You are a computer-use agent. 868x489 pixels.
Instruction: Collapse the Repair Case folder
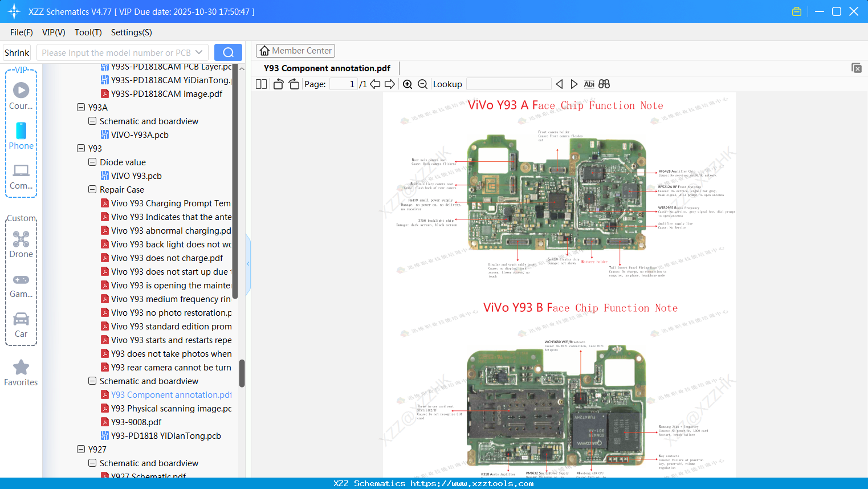pyautogui.click(x=92, y=189)
